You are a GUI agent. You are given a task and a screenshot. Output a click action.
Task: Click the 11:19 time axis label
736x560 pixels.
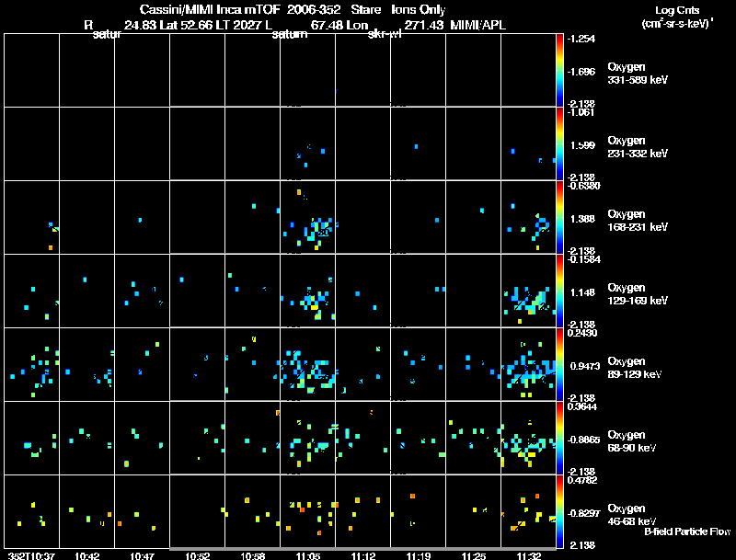pos(419,555)
